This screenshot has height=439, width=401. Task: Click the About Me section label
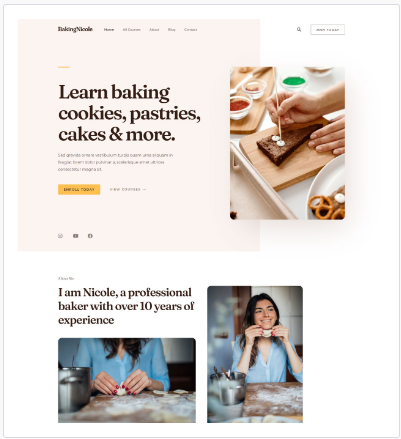66,278
